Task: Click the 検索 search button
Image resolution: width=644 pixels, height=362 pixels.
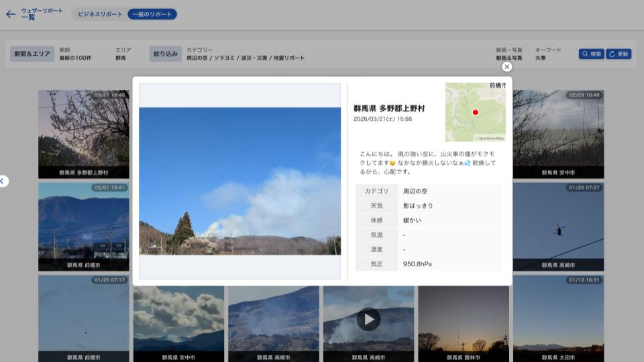Action: point(591,54)
